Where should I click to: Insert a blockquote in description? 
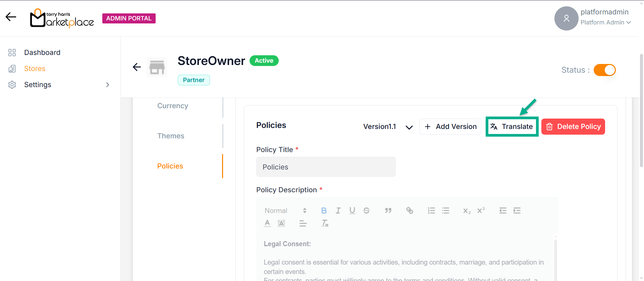(388, 211)
